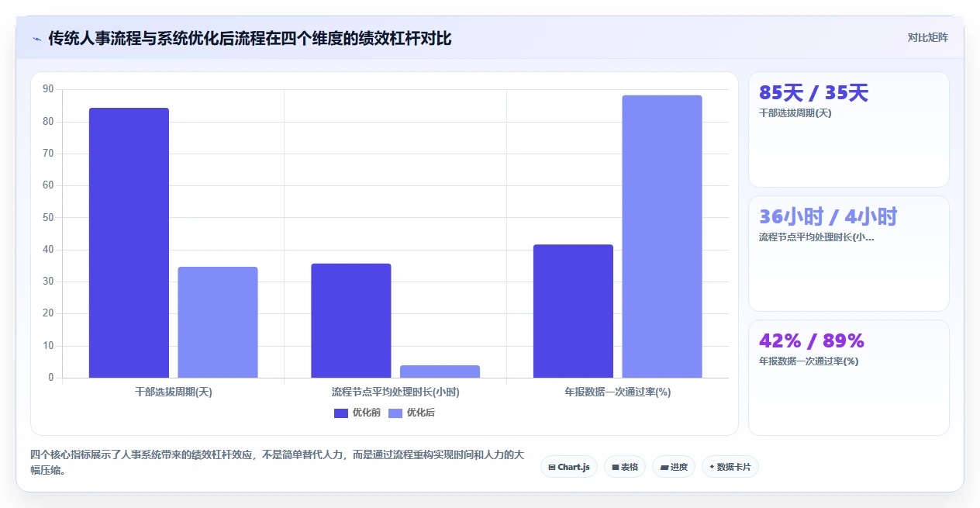The image size is (980, 508).
Task: Select the 数据卡片 tag pill
Action: pos(730,467)
